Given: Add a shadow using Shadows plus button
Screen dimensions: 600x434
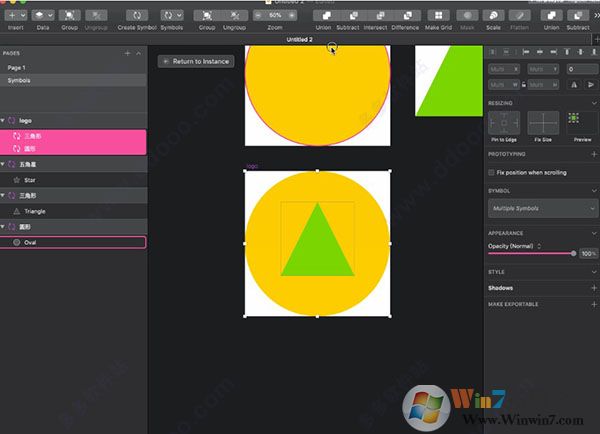Looking at the screenshot, I should (x=593, y=288).
